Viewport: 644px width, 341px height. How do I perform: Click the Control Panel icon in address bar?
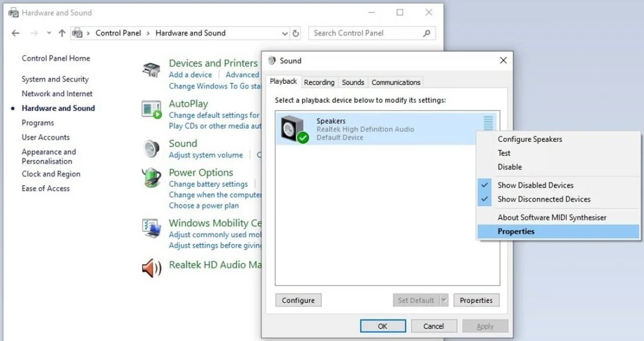(x=77, y=33)
